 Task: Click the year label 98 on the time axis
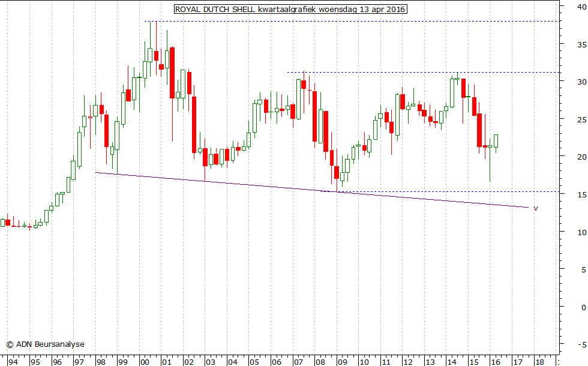101,362
